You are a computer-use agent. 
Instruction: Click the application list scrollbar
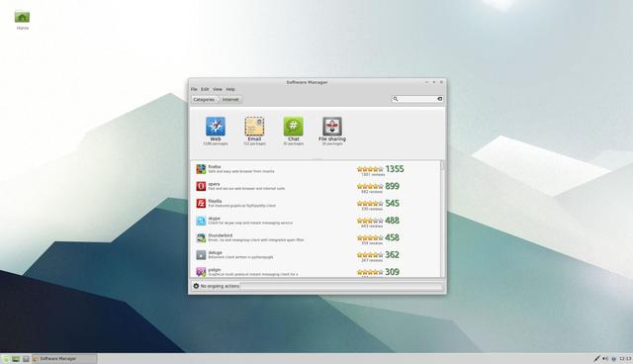click(x=442, y=219)
